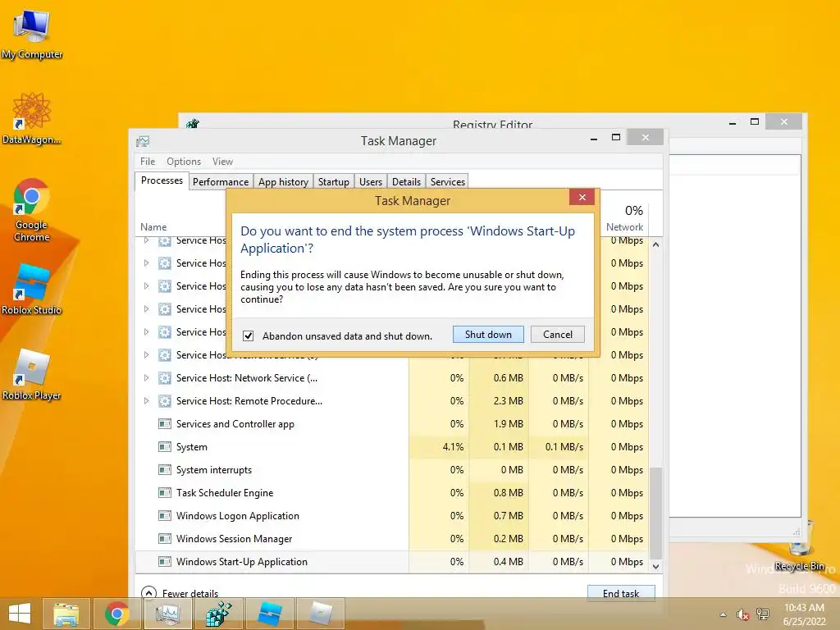Viewport: 840px width, 630px height.
Task: Click the End task button
Action: 621,593
